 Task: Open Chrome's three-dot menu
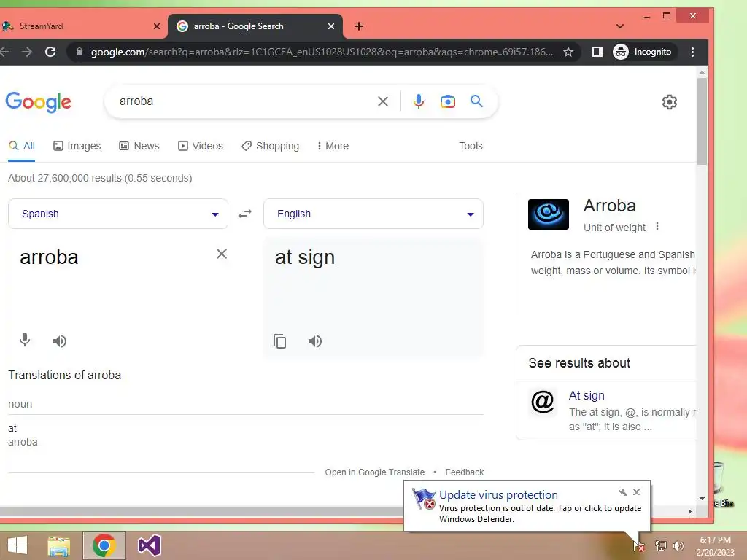[x=693, y=52]
